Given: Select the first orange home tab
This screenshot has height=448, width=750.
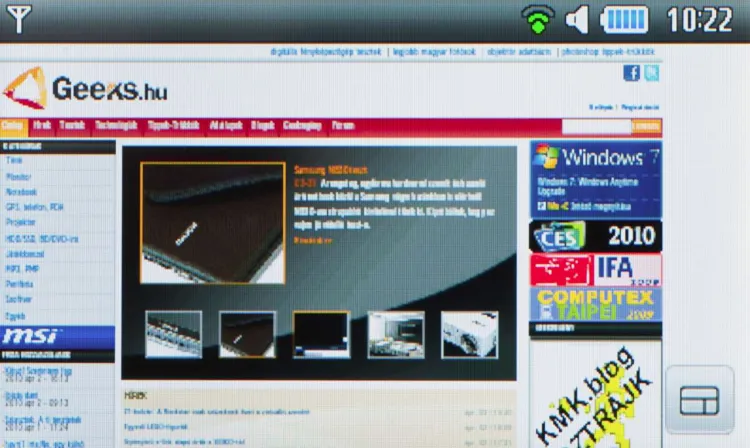Looking at the screenshot, I should tap(13, 126).
